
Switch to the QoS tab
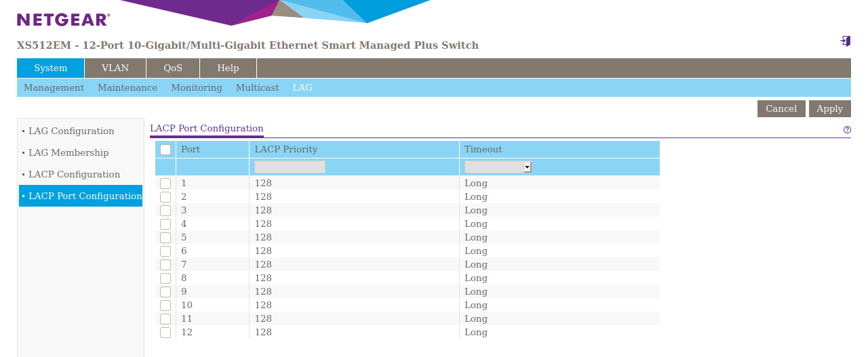pyautogui.click(x=173, y=68)
